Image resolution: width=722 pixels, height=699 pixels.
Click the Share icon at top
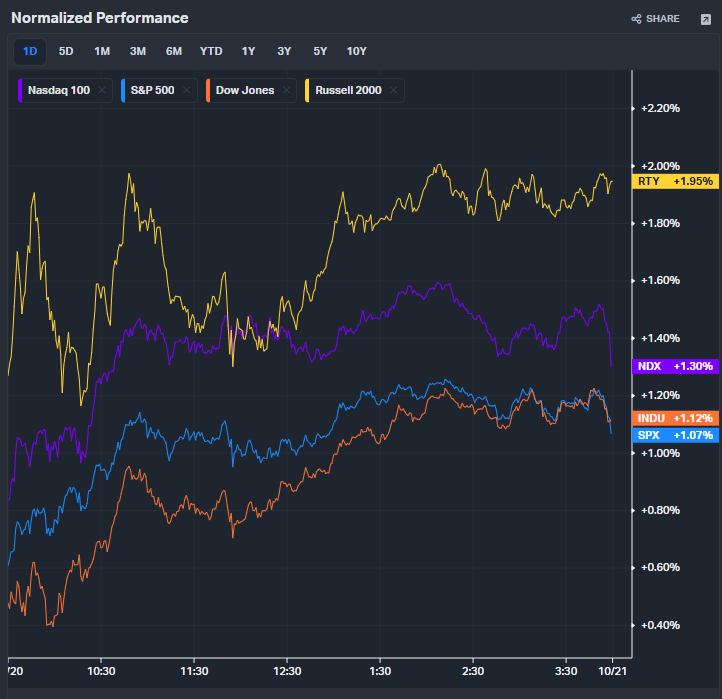tap(637, 19)
